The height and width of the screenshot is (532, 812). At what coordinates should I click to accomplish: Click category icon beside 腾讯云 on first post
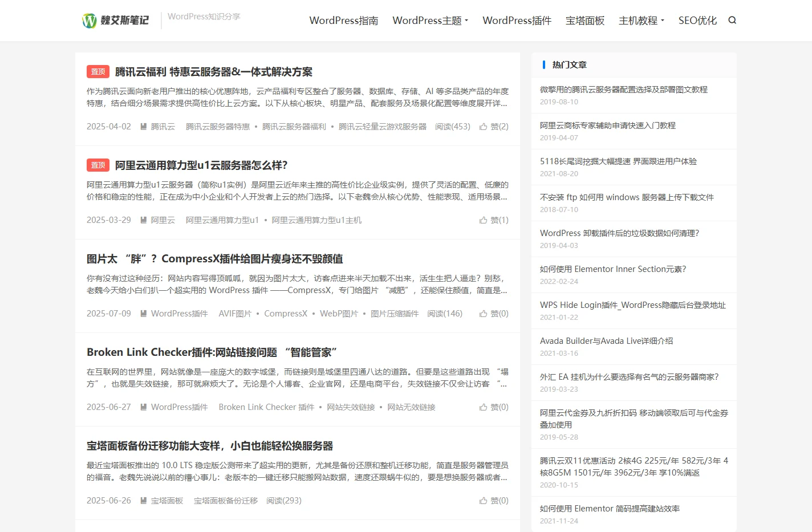(x=144, y=127)
